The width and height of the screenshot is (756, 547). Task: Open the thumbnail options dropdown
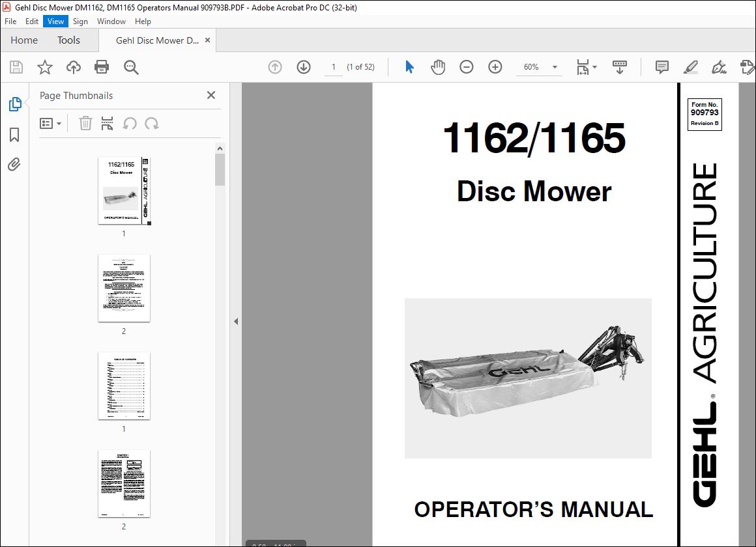click(50, 123)
